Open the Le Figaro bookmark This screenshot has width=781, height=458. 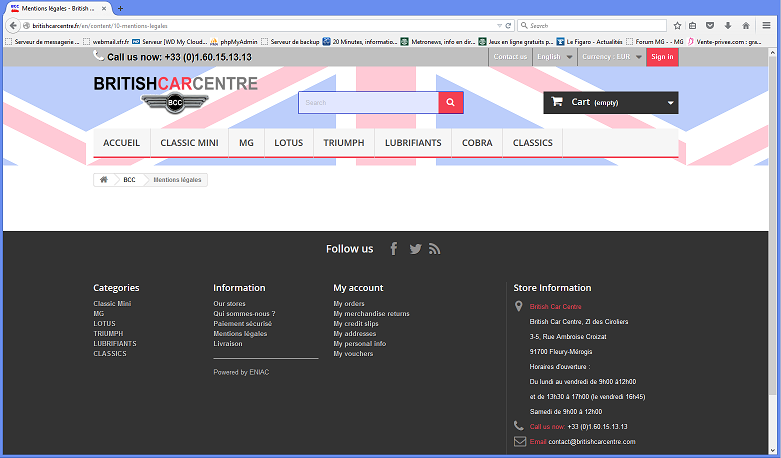589,42
